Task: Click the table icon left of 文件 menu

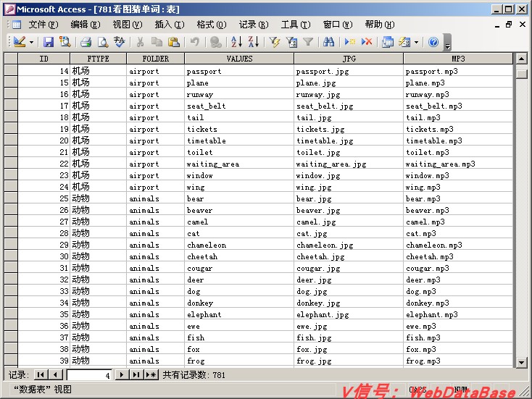Action: [17, 25]
